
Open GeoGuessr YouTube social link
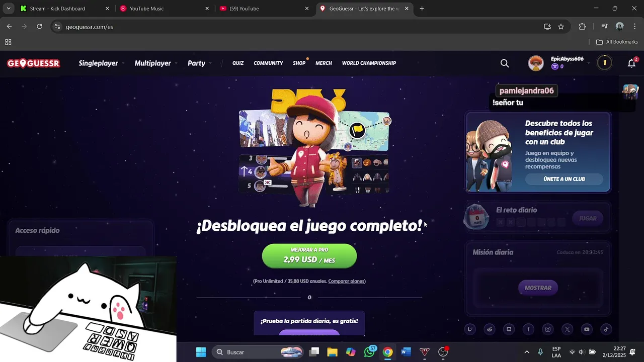coord(587,329)
